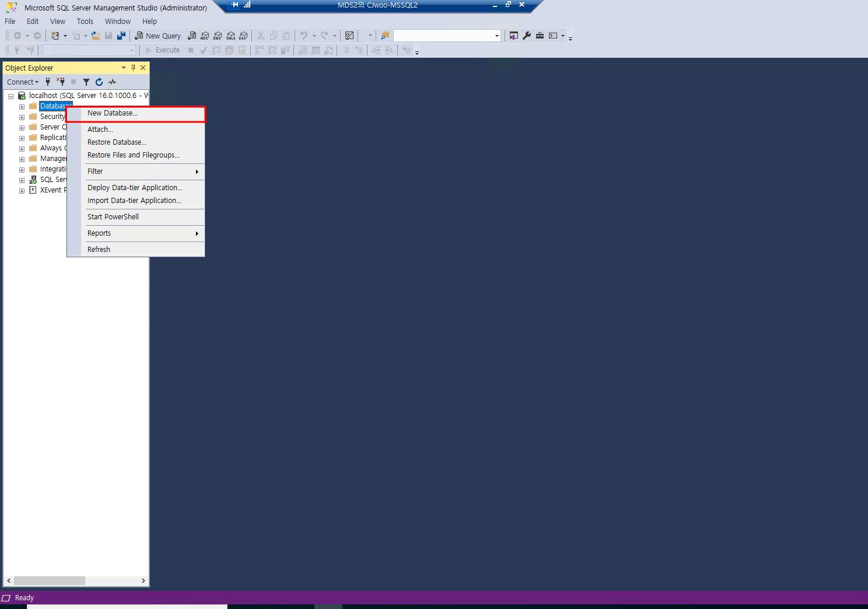Choose Start PowerShell from context menu
Image resolution: width=868 pixels, height=609 pixels.
pos(136,217)
